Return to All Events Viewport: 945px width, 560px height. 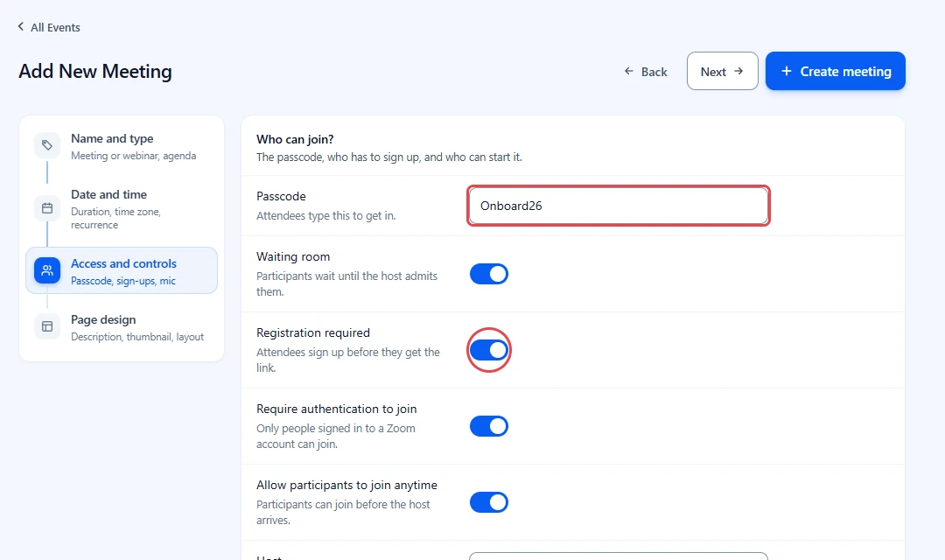pyautogui.click(x=49, y=27)
